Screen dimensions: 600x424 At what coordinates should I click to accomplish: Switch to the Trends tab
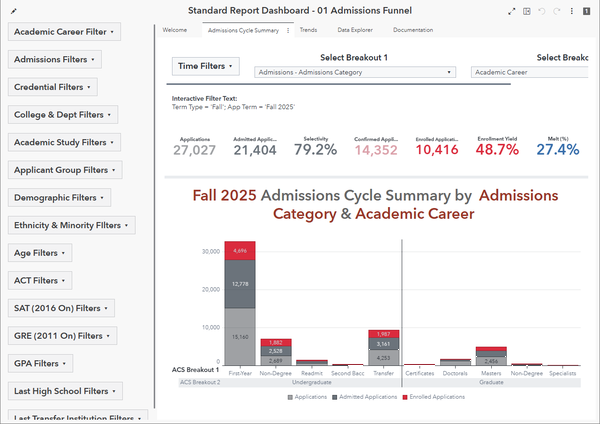308,30
